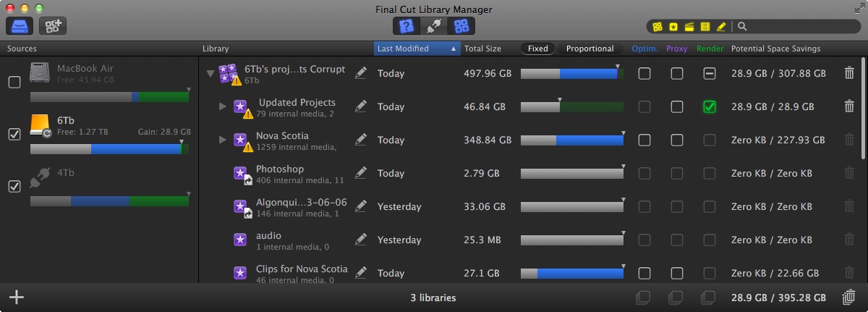Click the yellow event star search filter
The image size is (868, 312).
pyautogui.click(x=673, y=27)
